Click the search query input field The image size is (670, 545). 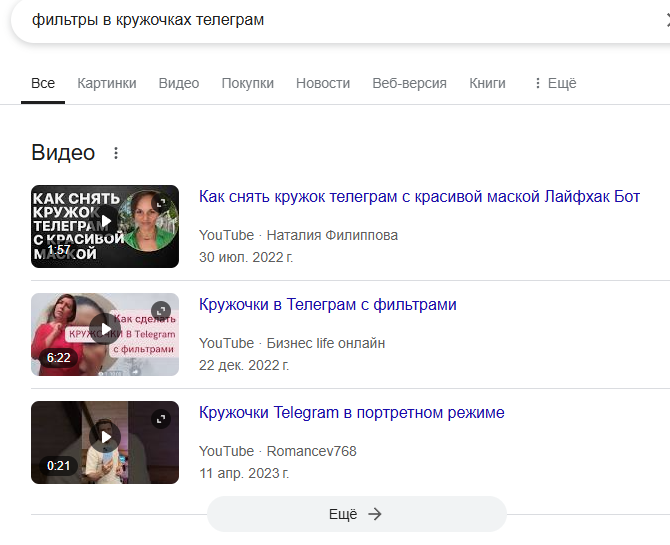(300, 20)
